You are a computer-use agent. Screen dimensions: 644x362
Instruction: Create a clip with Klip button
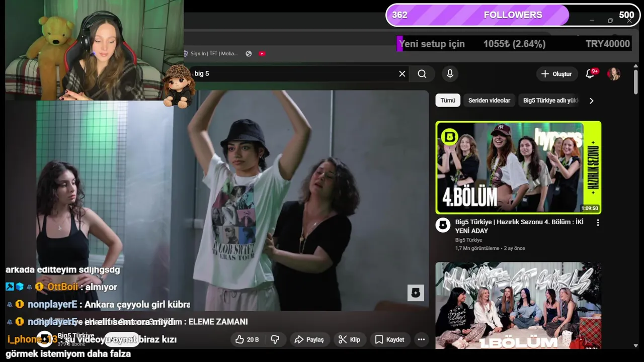[x=349, y=340]
